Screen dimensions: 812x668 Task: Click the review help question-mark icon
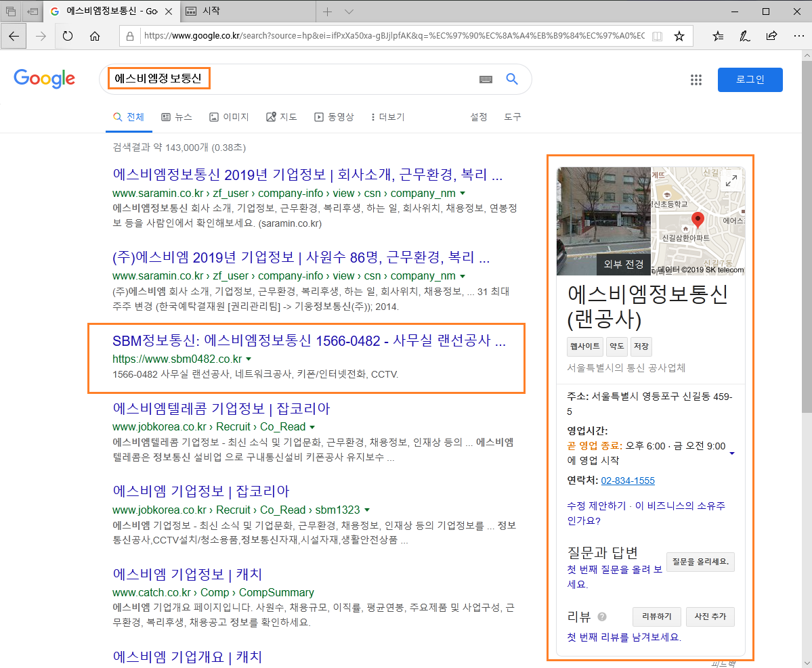tap(602, 617)
